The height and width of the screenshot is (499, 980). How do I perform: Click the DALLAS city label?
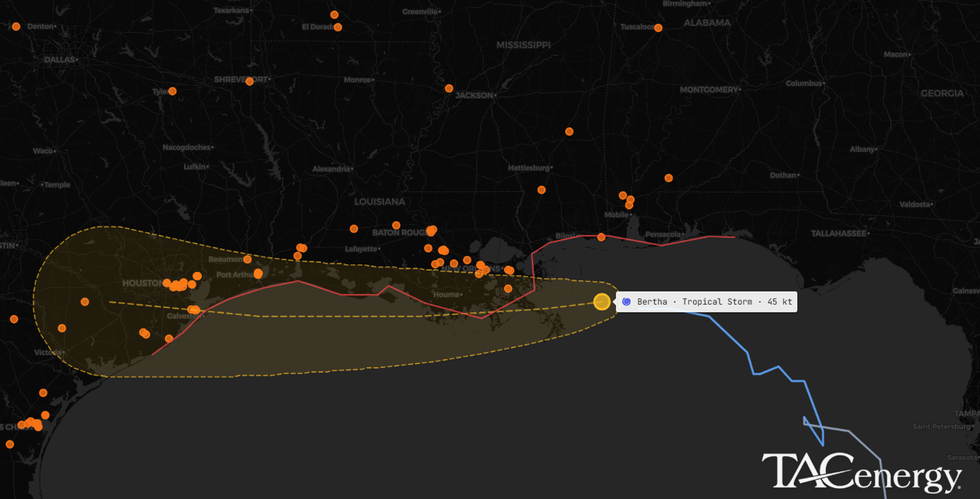click(x=60, y=60)
